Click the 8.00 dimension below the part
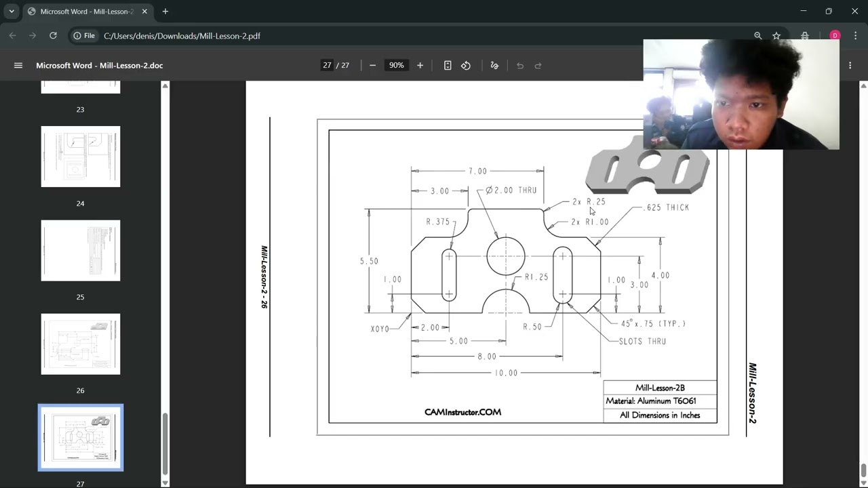The width and height of the screenshot is (868, 488). pos(487,357)
